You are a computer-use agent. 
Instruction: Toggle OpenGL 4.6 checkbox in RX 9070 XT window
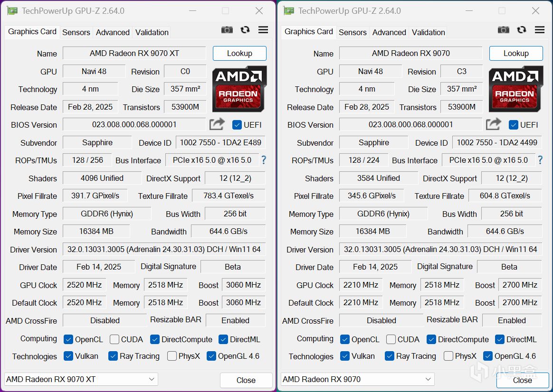point(211,356)
